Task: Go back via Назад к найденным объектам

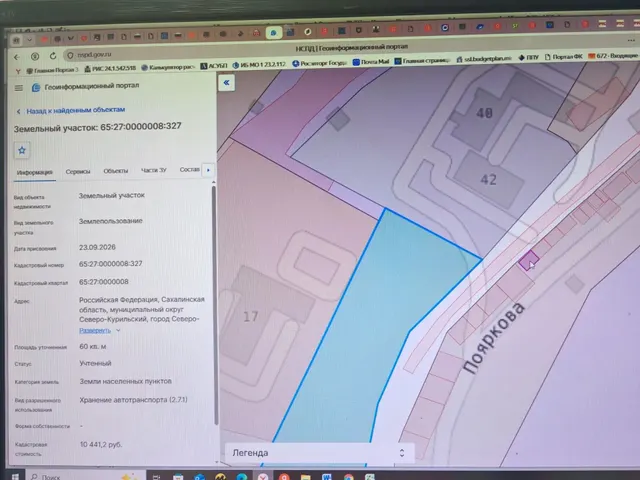Action: pyautogui.click(x=71, y=111)
